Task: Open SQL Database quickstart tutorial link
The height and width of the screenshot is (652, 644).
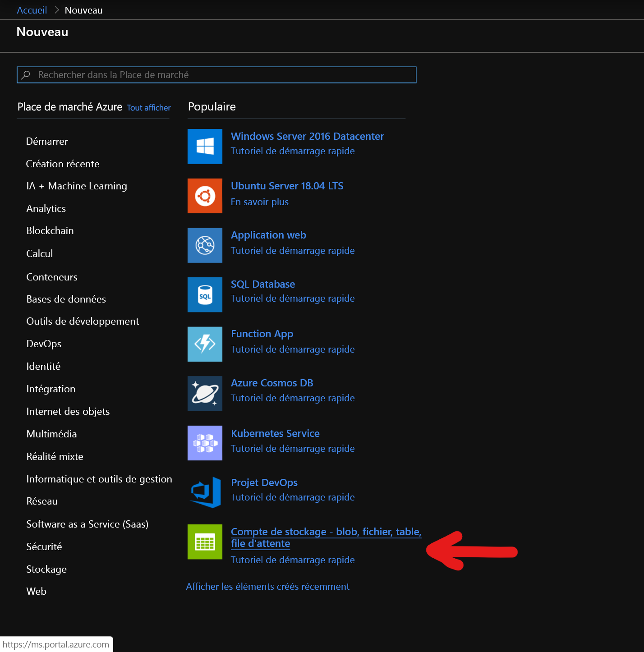Action: (293, 298)
